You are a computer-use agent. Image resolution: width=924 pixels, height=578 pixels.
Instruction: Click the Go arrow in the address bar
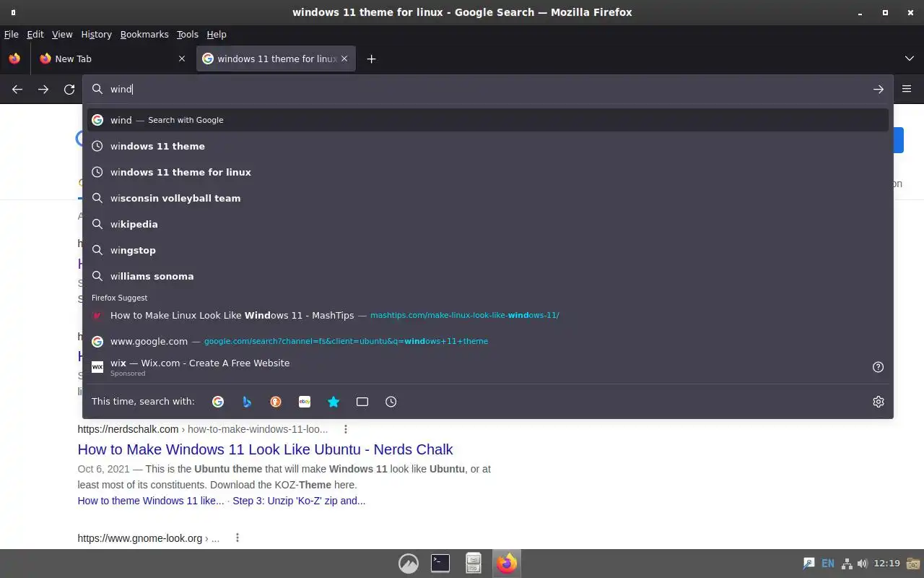pyautogui.click(x=878, y=90)
